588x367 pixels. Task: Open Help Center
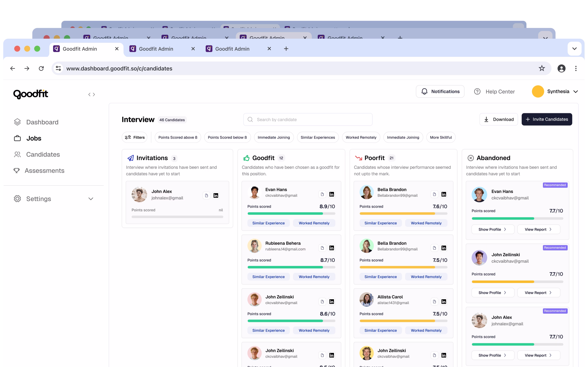point(494,91)
